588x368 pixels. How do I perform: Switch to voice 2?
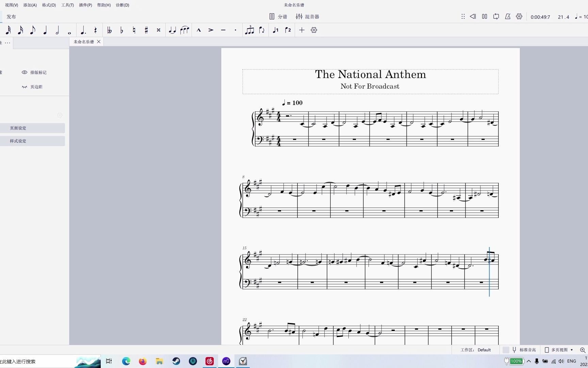coord(288,30)
